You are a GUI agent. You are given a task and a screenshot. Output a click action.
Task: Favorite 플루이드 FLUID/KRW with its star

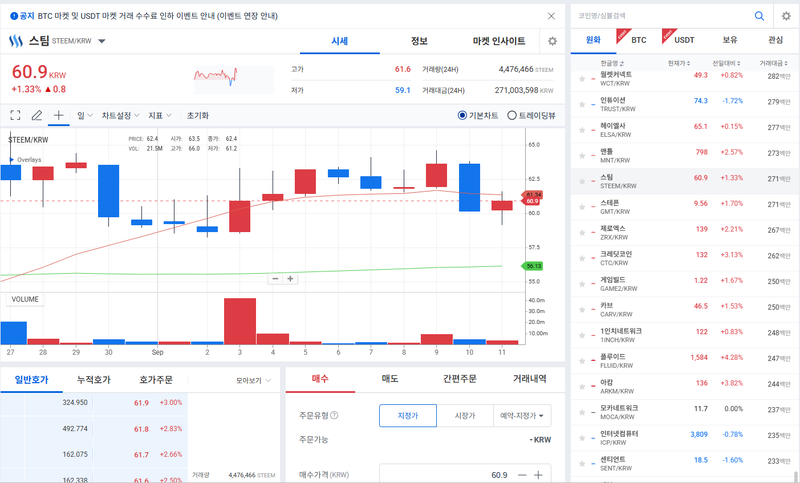tap(582, 361)
